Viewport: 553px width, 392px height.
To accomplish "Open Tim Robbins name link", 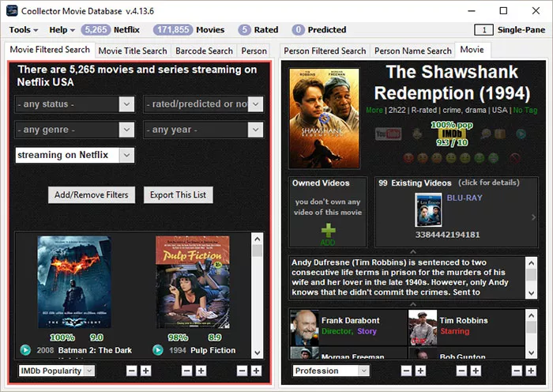I will [464, 320].
